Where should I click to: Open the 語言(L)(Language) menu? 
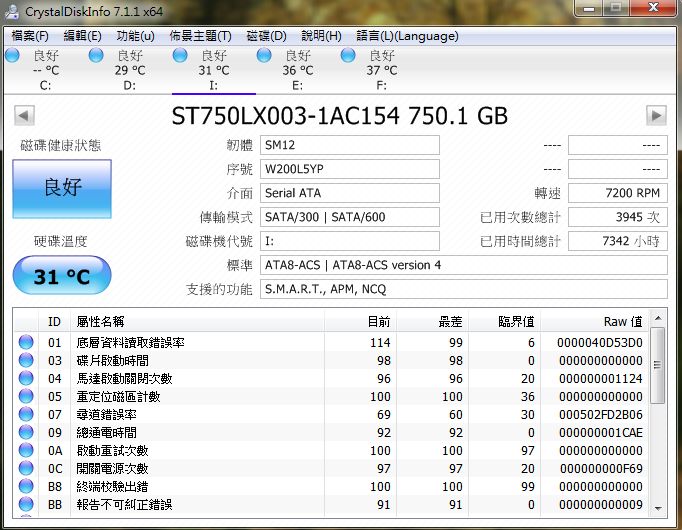[407, 36]
